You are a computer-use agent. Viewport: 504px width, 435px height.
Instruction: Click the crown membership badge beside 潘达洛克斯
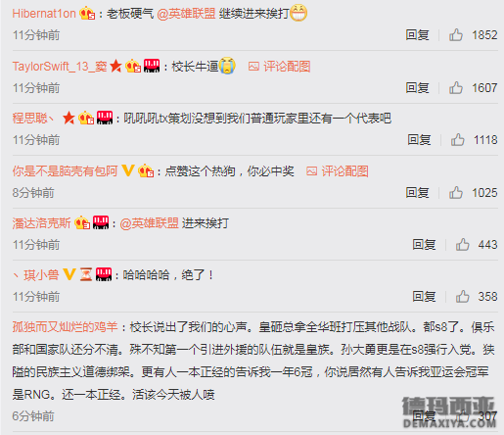[x=82, y=222]
